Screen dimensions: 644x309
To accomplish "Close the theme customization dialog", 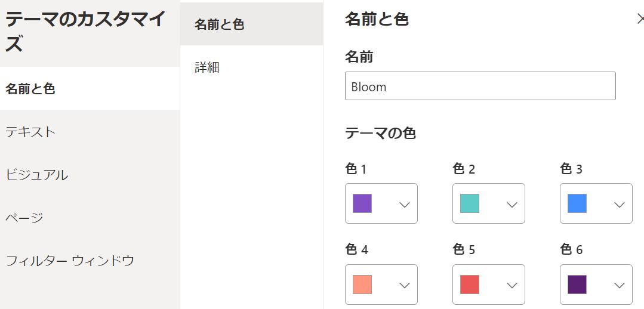I will [x=640, y=18].
